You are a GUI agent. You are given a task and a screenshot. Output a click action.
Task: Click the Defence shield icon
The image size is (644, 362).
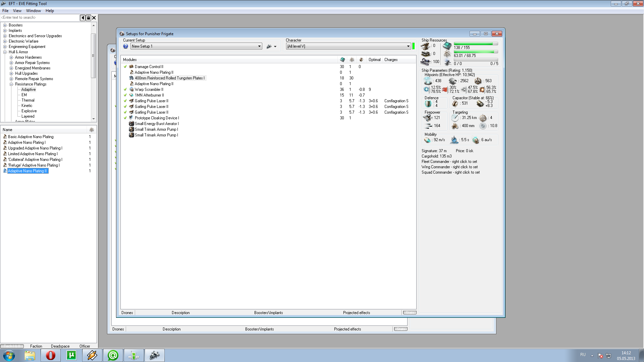428,104
